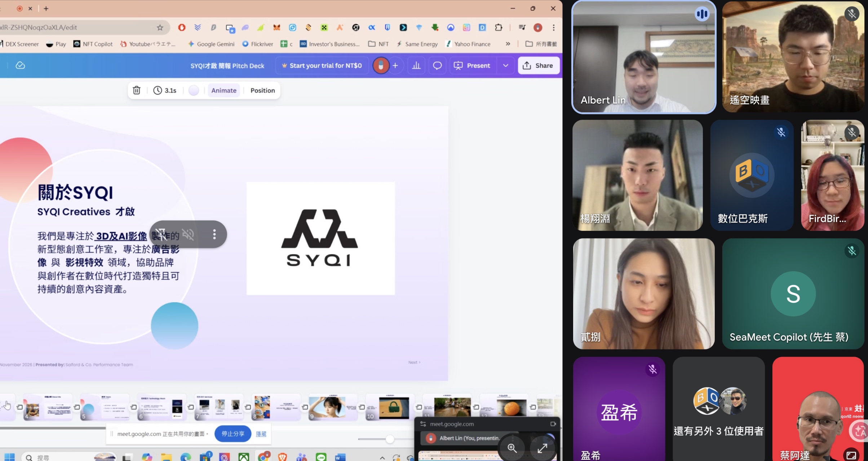Image resolution: width=868 pixels, height=461 pixels.
Task: Open three-dot menu on slide overlay
Action: click(x=214, y=234)
